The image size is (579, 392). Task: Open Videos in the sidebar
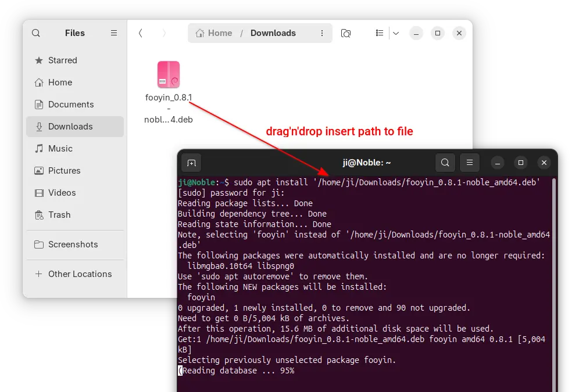click(x=75, y=193)
